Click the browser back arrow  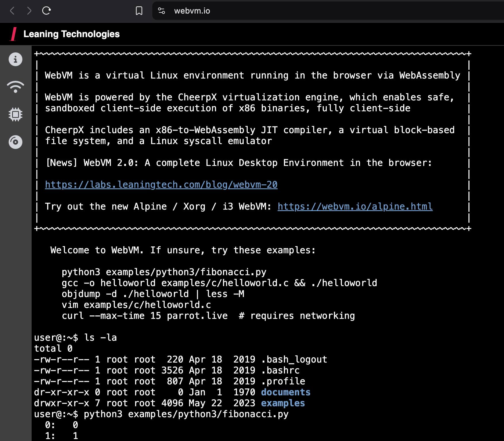(x=12, y=11)
